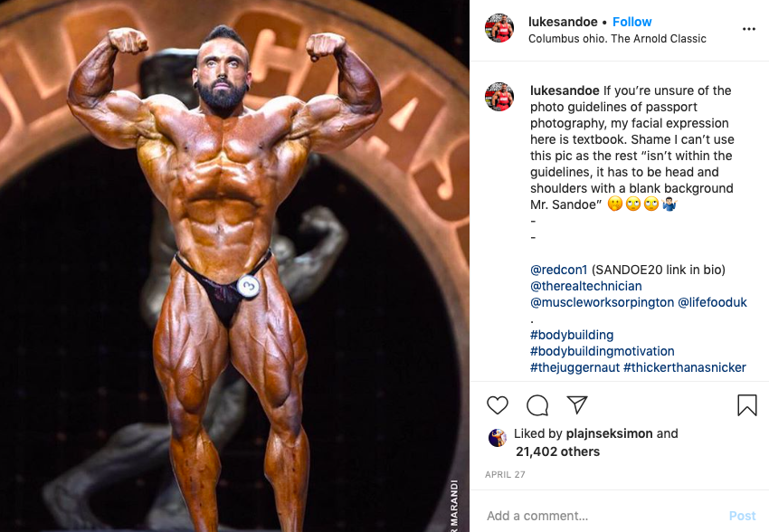Open #thickerthanasnicker hashtag

[685, 367]
